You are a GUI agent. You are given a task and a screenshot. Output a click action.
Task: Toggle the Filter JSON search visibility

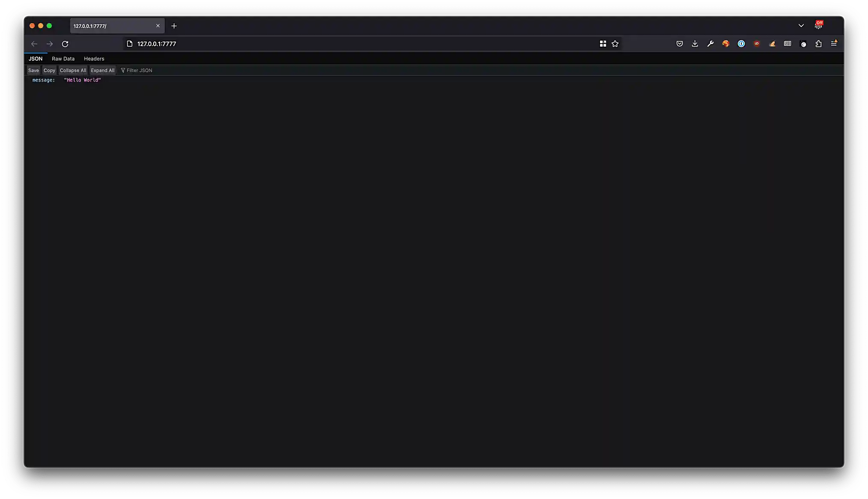(137, 70)
